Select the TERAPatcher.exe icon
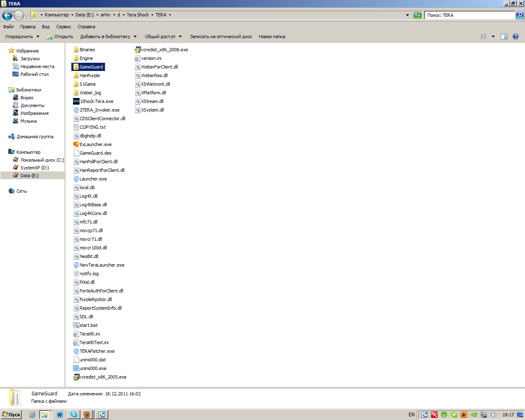This screenshot has height=420, width=525. click(76, 351)
